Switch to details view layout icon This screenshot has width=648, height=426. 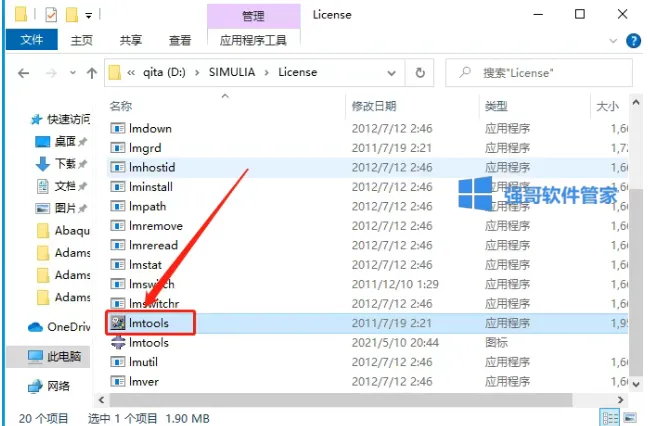pyautogui.click(x=610, y=418)
